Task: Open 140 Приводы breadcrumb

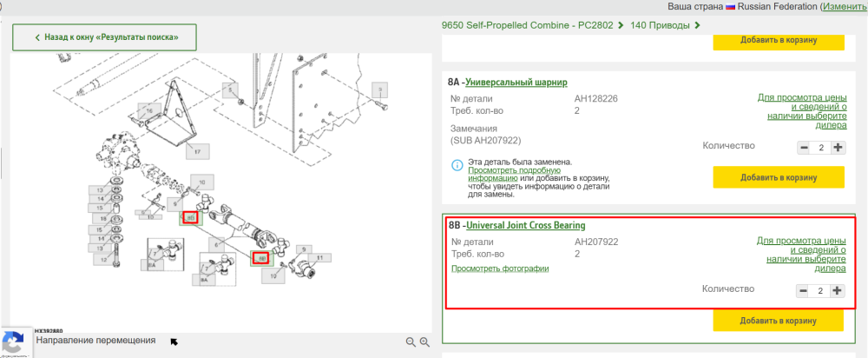Action: (x=660, y=25)
